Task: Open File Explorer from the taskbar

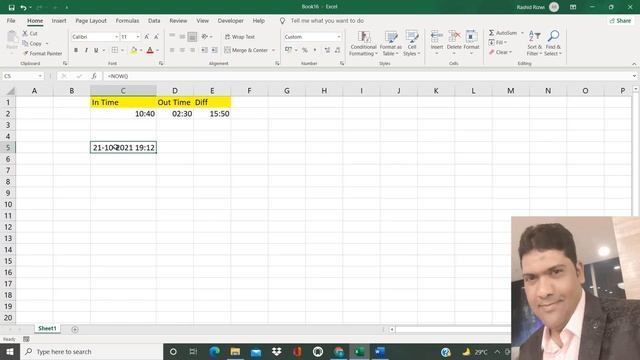Action: pos(235,351)
